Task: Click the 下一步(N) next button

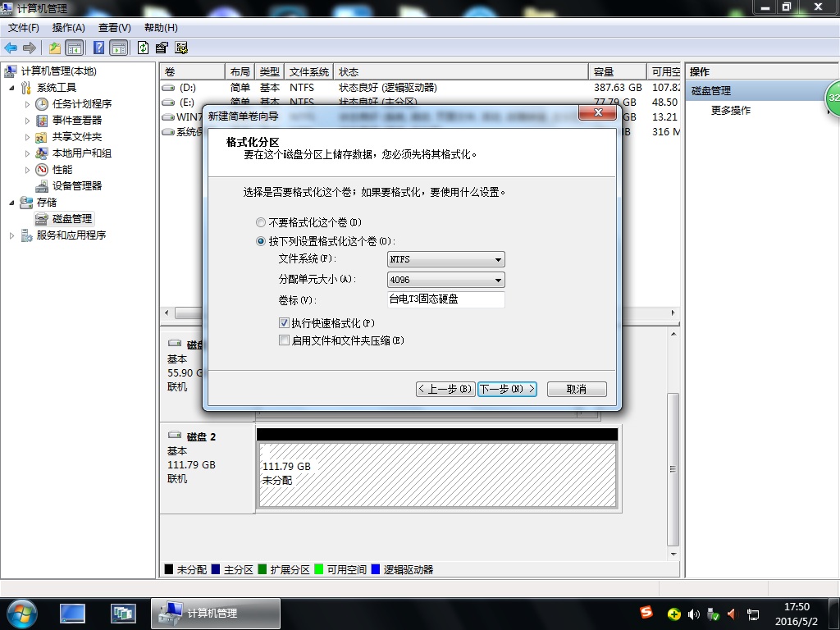Action: 507,389
